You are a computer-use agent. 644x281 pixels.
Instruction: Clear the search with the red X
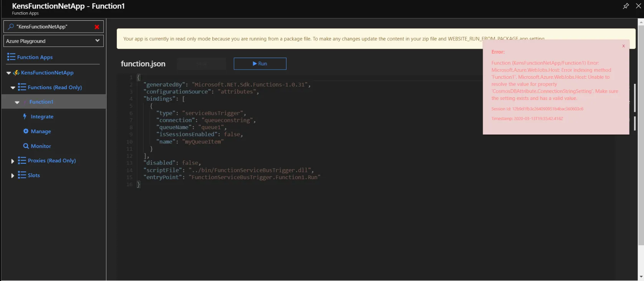pyautogui.click(x=97, y=27)
